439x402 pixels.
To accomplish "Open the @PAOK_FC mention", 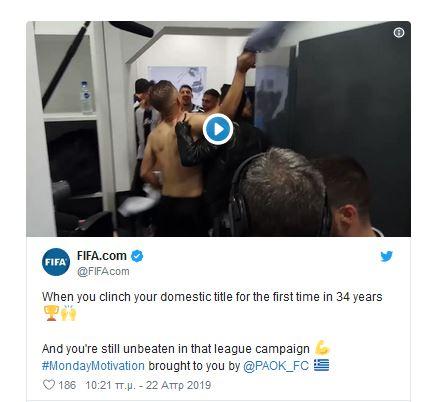I will pos(276,366).
